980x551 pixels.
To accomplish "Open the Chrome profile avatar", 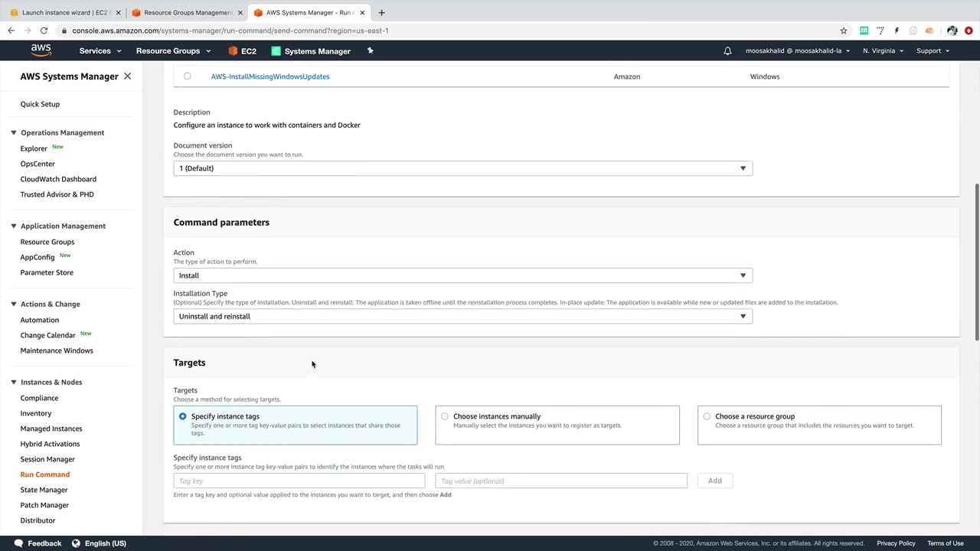I will 952,31.
